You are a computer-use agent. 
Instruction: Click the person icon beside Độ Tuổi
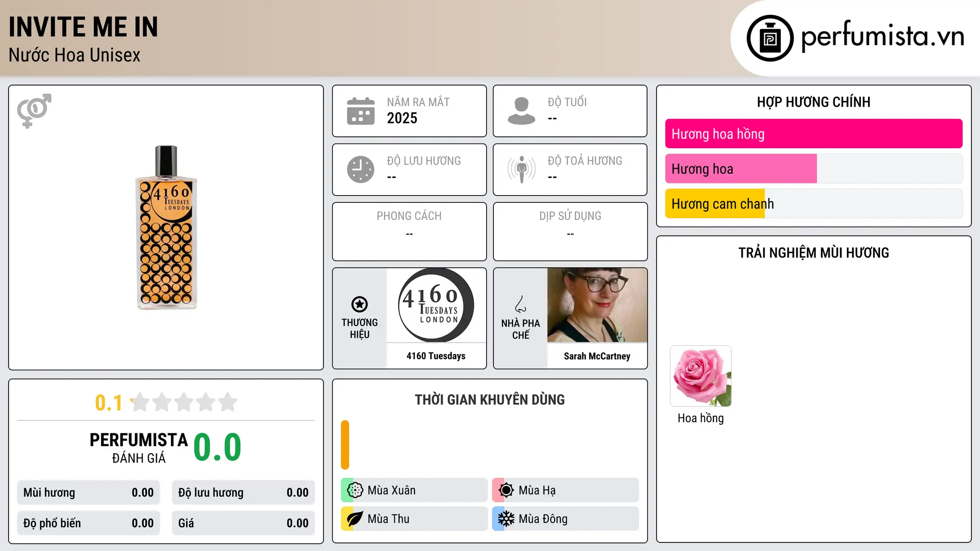(x=522, y=111)
